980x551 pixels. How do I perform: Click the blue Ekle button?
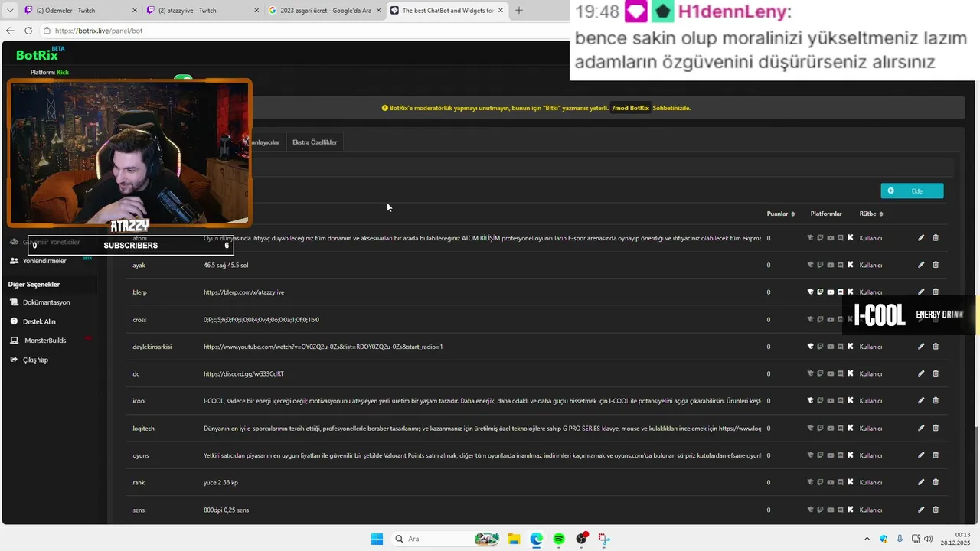(x=912, y=191)
